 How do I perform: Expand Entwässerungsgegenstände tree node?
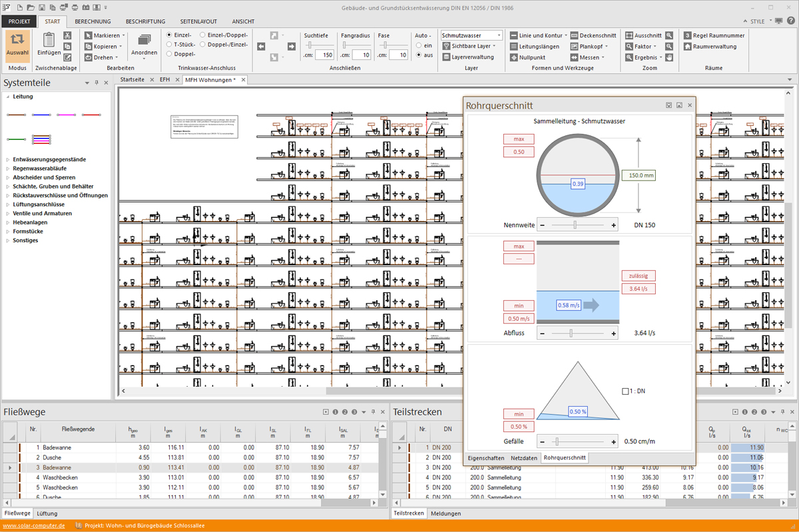point(8,160)
